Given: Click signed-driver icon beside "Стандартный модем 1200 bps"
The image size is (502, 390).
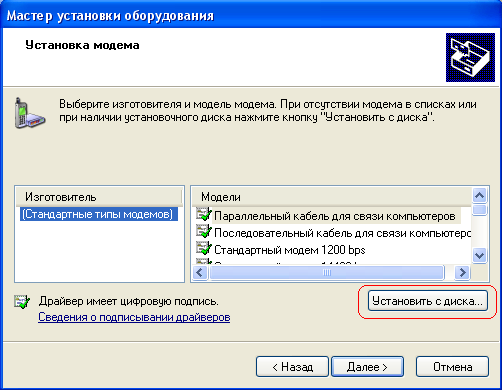Looking at the screenshot, I should (x=204, y=248).
